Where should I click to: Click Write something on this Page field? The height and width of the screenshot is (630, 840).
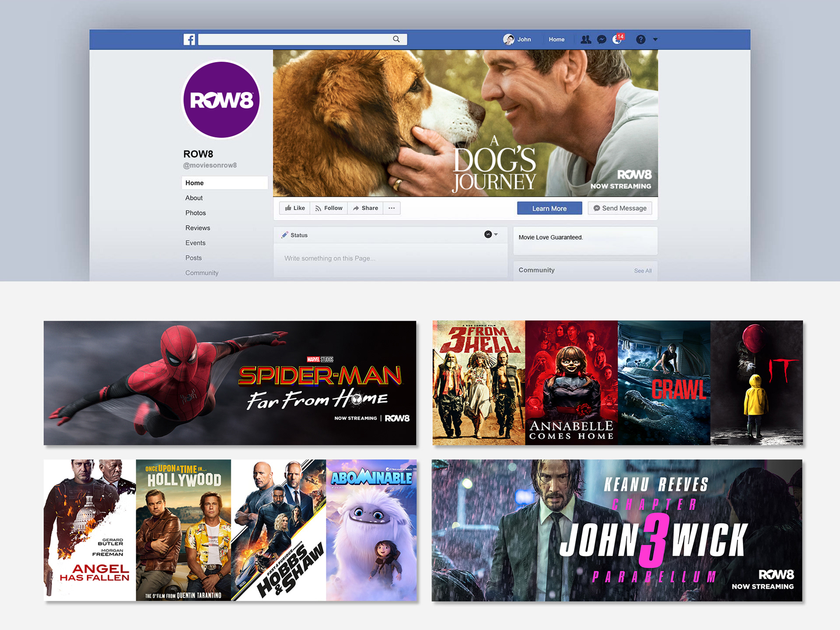(390, 259)
